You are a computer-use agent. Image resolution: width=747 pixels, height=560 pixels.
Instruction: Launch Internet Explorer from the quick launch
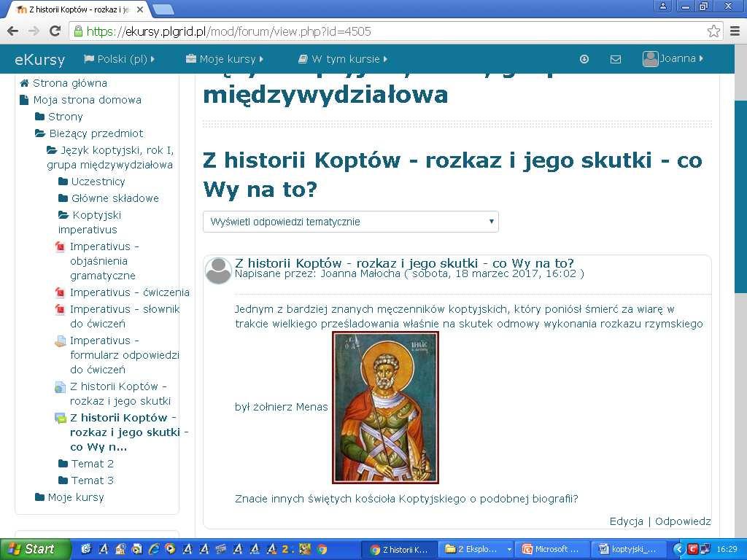pyautogui.click(x=153, y=549)
